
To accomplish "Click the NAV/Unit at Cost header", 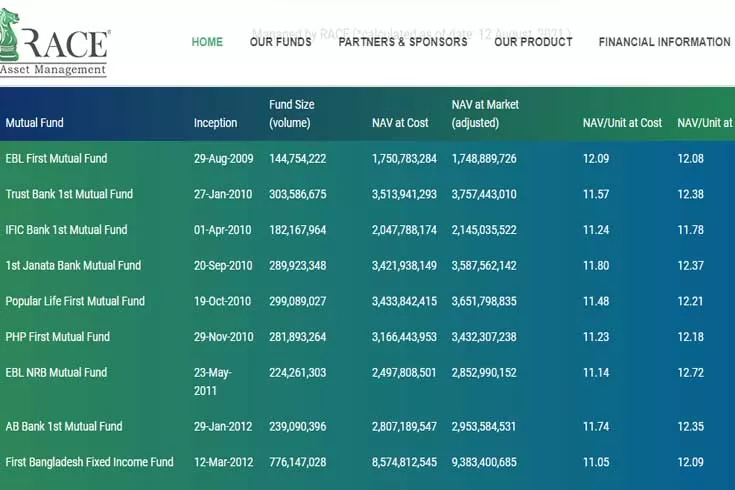I will (x=622, y=123).
